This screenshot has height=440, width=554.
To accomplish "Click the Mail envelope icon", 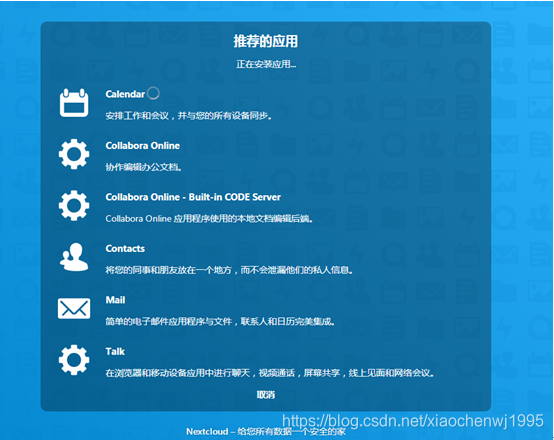I will pyautogui.click(x=74, y=308).
